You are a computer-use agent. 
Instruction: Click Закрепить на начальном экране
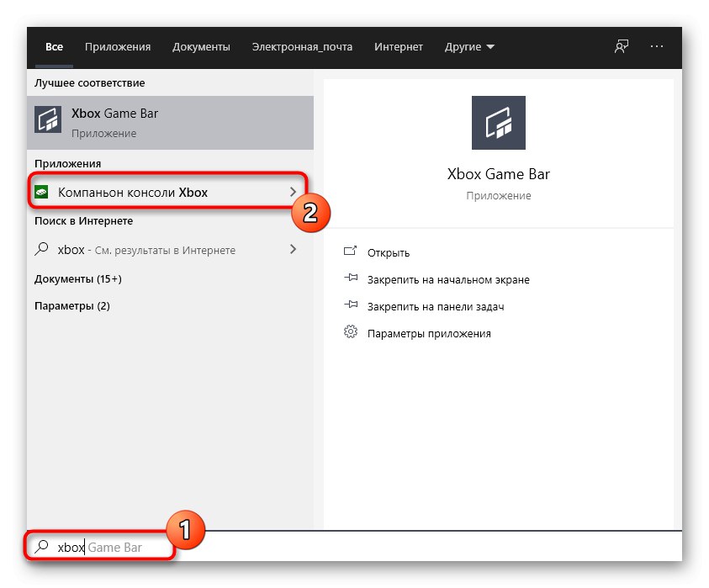click(x=448, y=279)
